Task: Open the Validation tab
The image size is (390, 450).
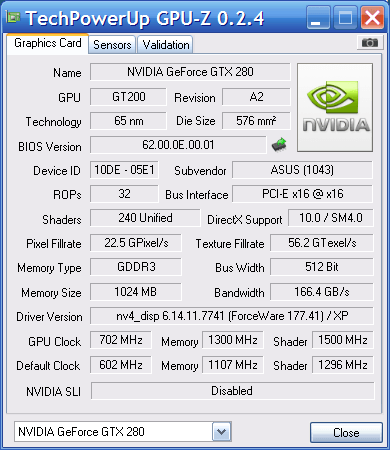Action: (166, 45)
